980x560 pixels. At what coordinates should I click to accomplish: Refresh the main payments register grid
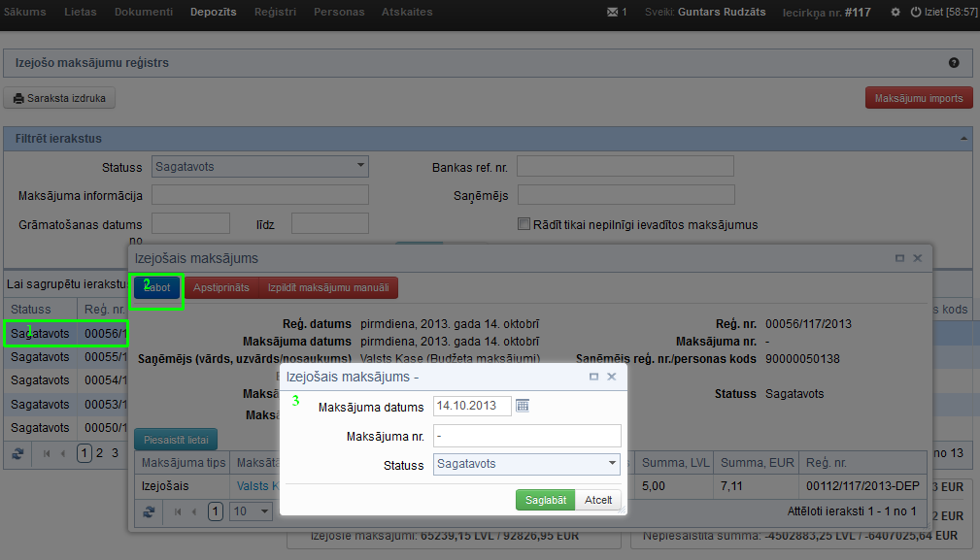point(17,452)
